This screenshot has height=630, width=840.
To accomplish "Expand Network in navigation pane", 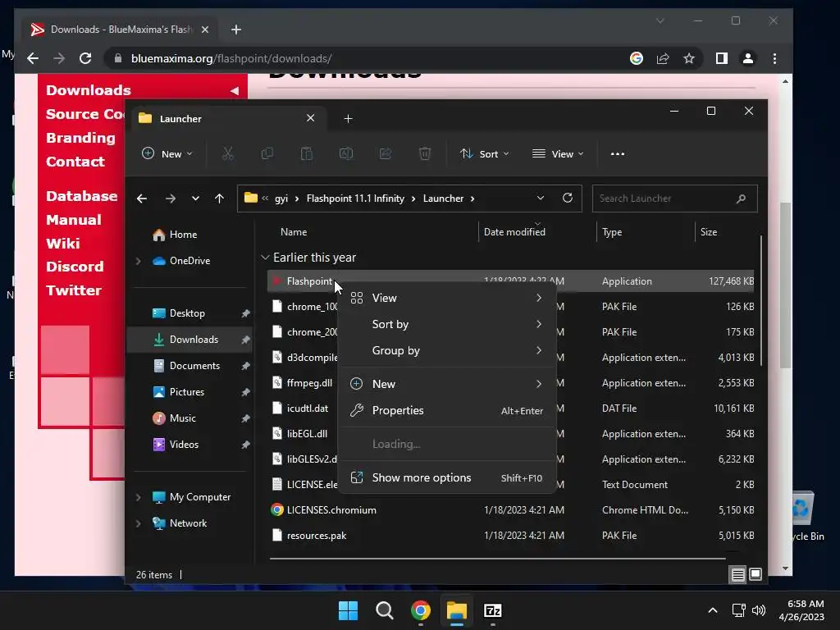I will click(138, 523).
